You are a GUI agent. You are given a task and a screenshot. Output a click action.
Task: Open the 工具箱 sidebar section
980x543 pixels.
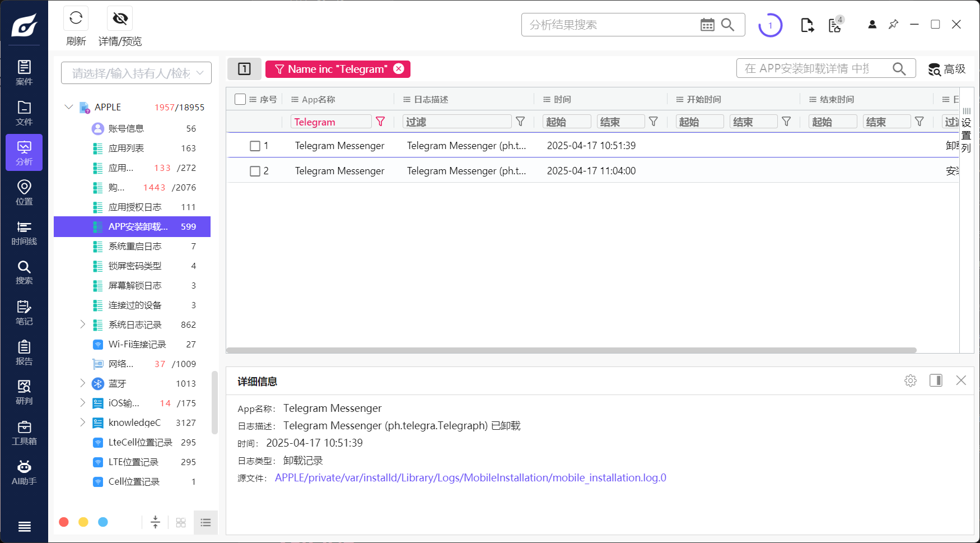[x=24, y=433]
